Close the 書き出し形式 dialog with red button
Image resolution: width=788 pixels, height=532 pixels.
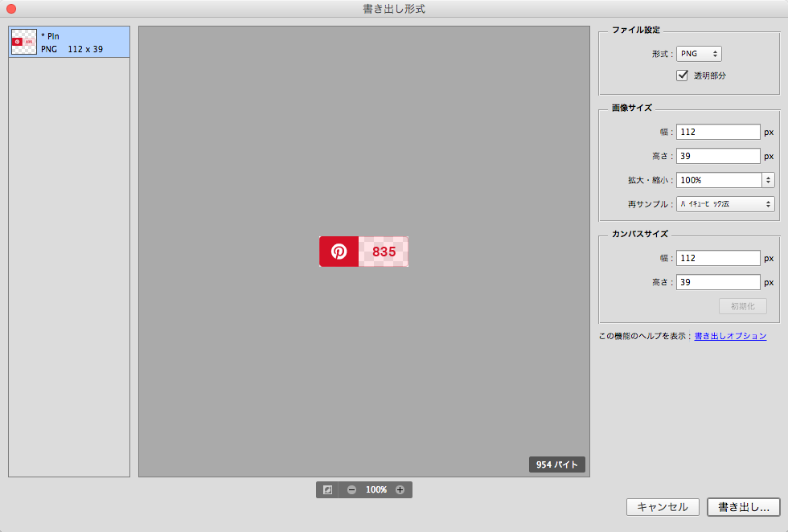(11, 9)
